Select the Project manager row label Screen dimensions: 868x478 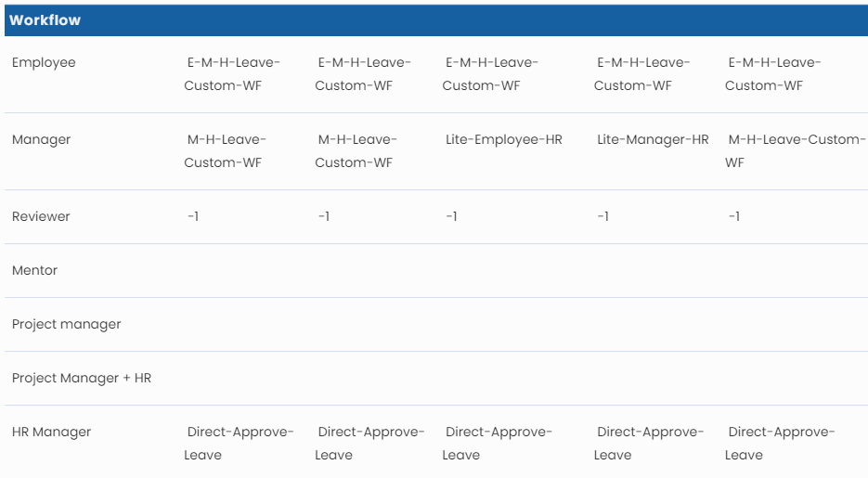[x=66, y=324]
